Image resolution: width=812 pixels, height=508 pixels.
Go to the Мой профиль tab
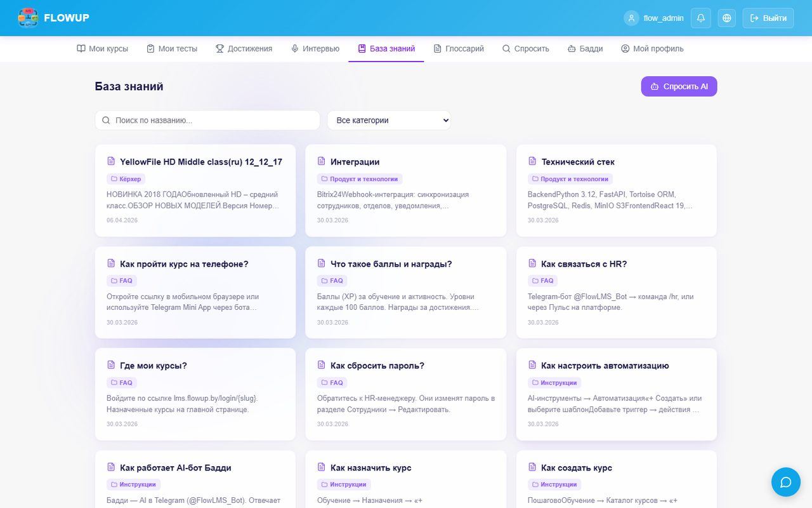click(x=653, y=48)
